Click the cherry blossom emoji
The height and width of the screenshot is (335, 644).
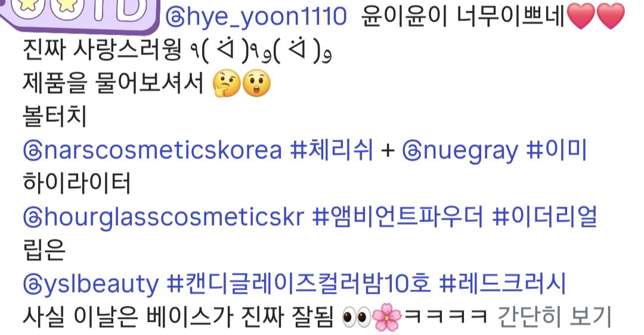386,317
